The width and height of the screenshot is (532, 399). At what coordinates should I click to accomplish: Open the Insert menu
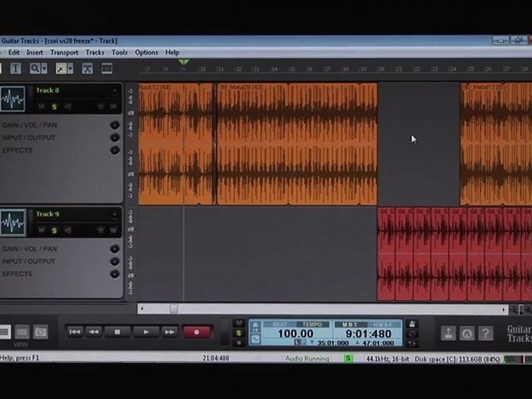pos(34,53)
